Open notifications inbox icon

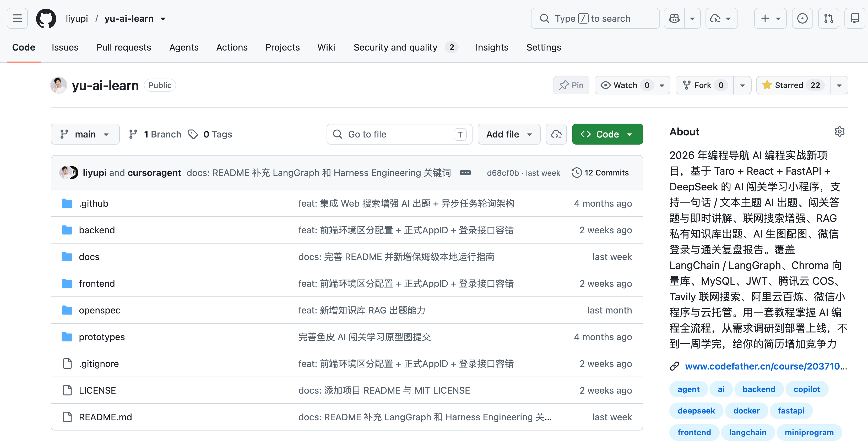(855, 19)
